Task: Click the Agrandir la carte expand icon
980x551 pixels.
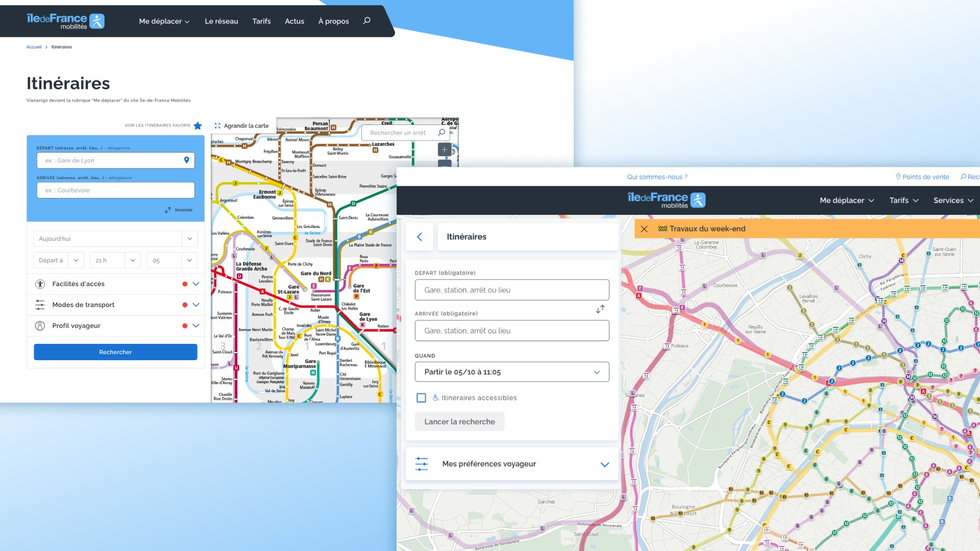Action: (217, 126)
